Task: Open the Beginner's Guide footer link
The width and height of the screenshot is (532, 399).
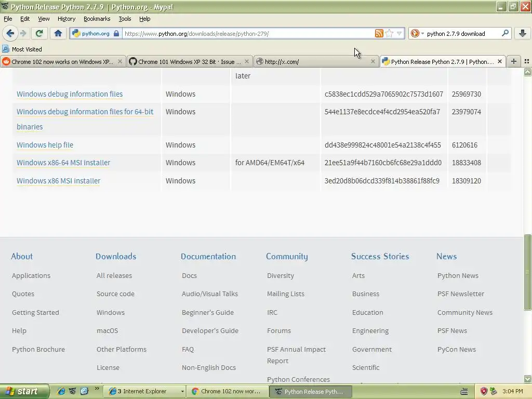Action: coord(208,312)
